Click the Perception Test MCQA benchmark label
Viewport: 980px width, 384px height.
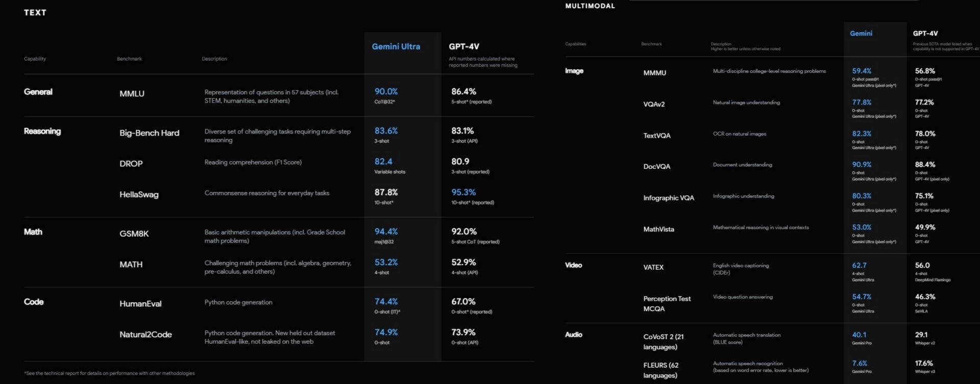667,303
